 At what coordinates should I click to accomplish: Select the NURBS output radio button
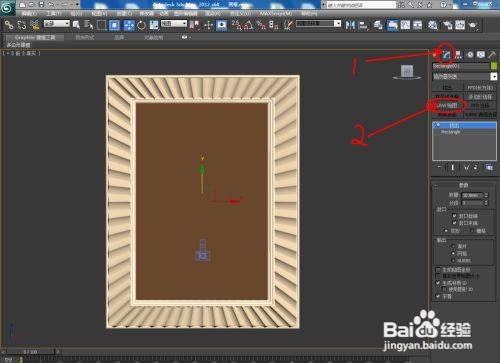point(453,260)
